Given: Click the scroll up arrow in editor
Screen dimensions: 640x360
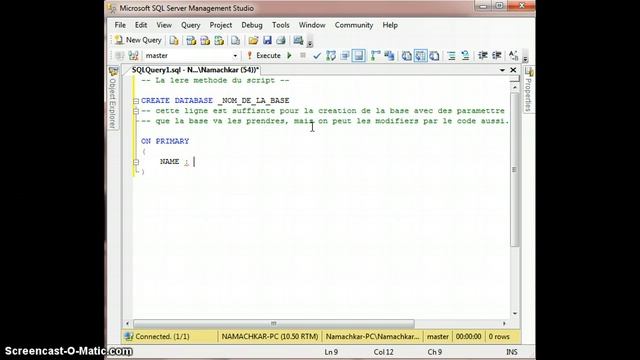Looking at the screenshot, I should pyautogui.click(x=515, y=87).
